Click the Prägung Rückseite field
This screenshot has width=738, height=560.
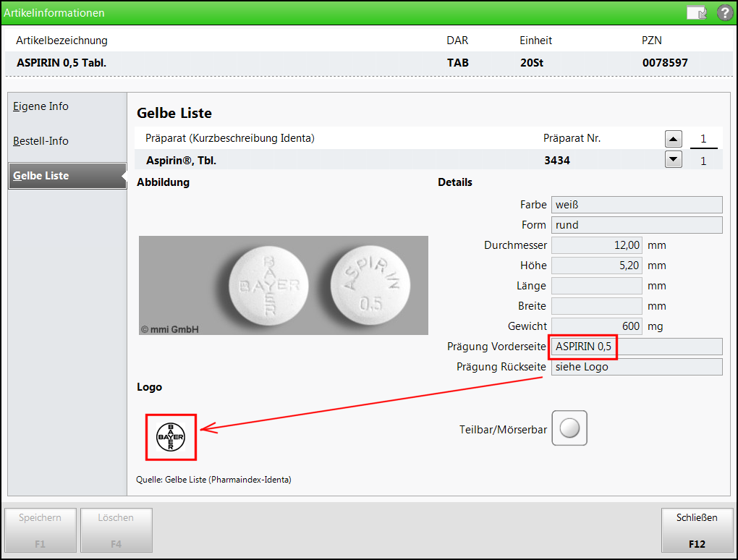coord(637,367)
